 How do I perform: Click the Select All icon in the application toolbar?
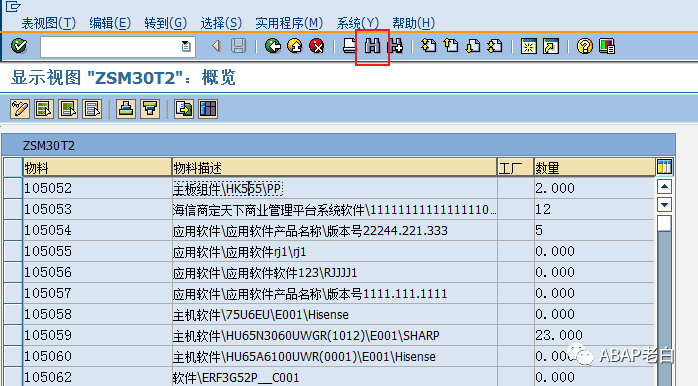pos(44,109)
